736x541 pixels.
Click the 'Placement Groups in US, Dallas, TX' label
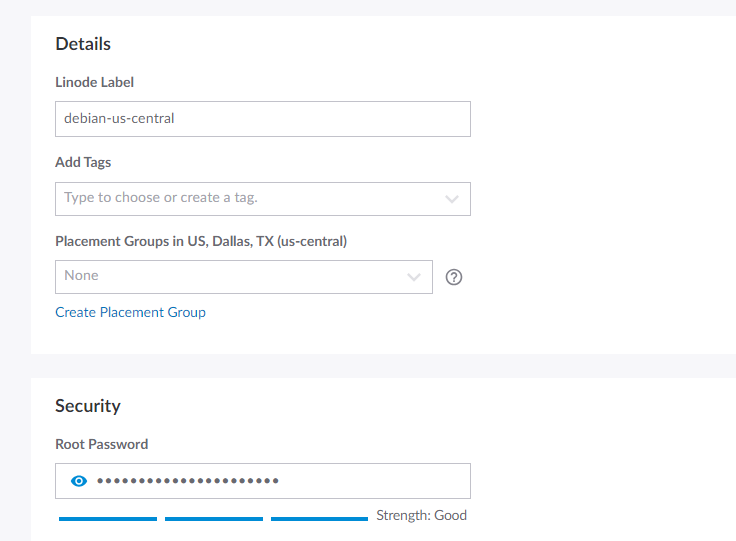201,241
